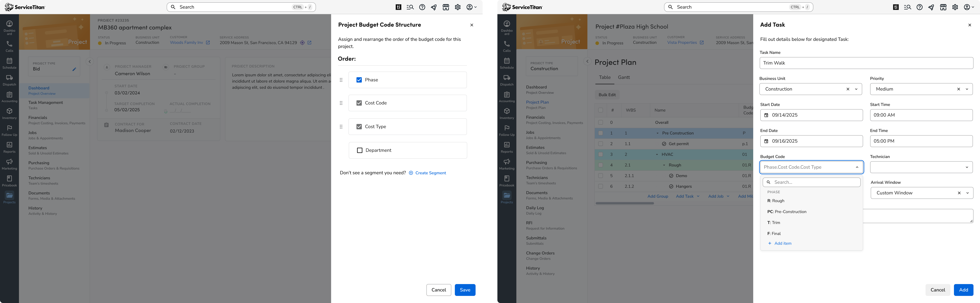Click Save in Project Budget Code Structure panel

pyautogui.click(x=465, y=290)
